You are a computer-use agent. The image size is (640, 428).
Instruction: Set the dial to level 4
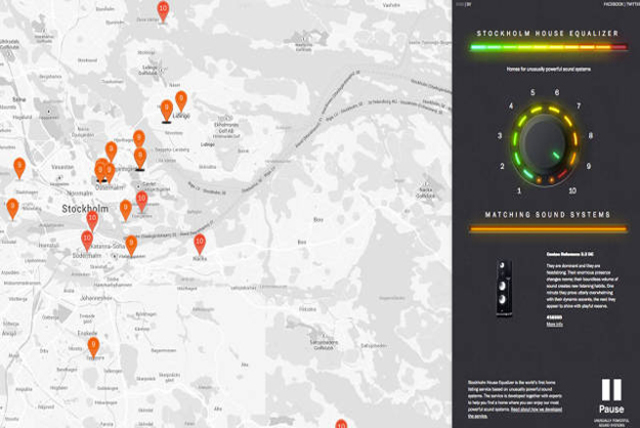511,106
